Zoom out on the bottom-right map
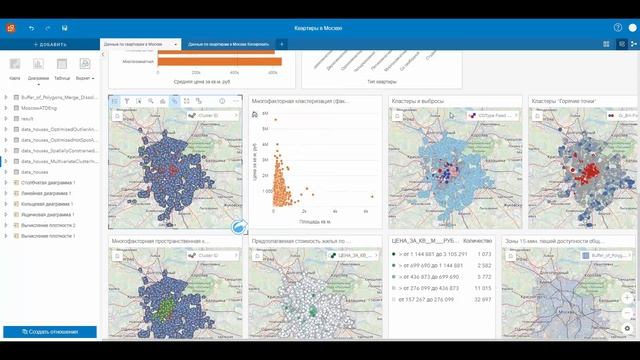Screen dimensions: 640x360 click(627, 313)
